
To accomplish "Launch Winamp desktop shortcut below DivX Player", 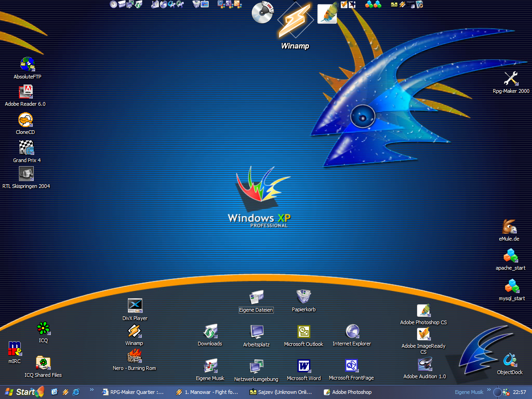I will 134,331.
